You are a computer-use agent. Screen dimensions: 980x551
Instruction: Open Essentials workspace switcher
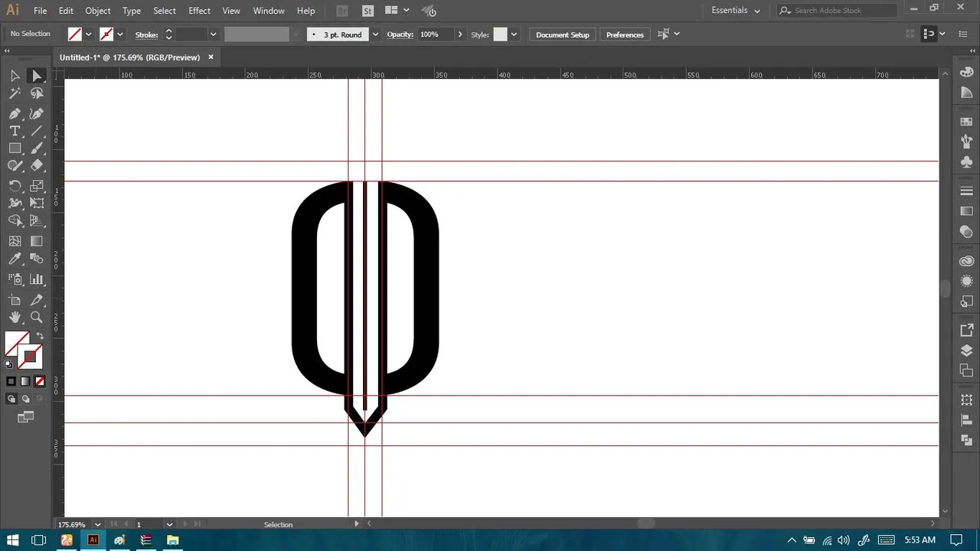click(x=736, y=11)
